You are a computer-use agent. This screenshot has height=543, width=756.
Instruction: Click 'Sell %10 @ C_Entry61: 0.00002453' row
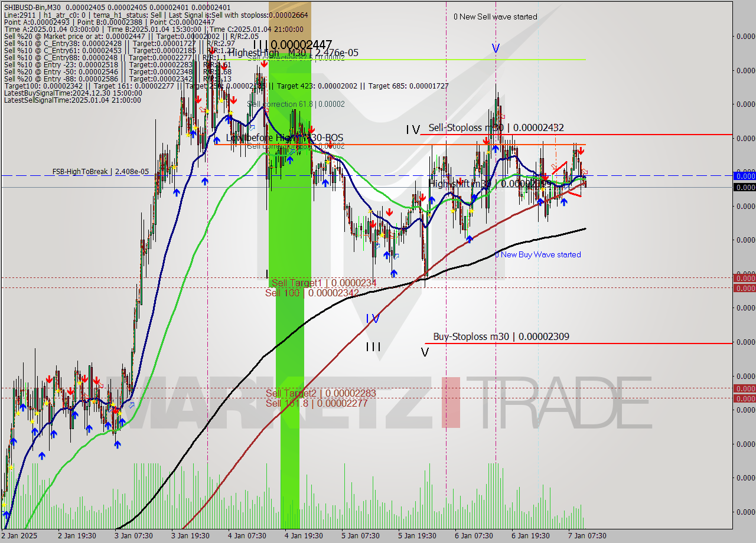click(x=119, y=50)
